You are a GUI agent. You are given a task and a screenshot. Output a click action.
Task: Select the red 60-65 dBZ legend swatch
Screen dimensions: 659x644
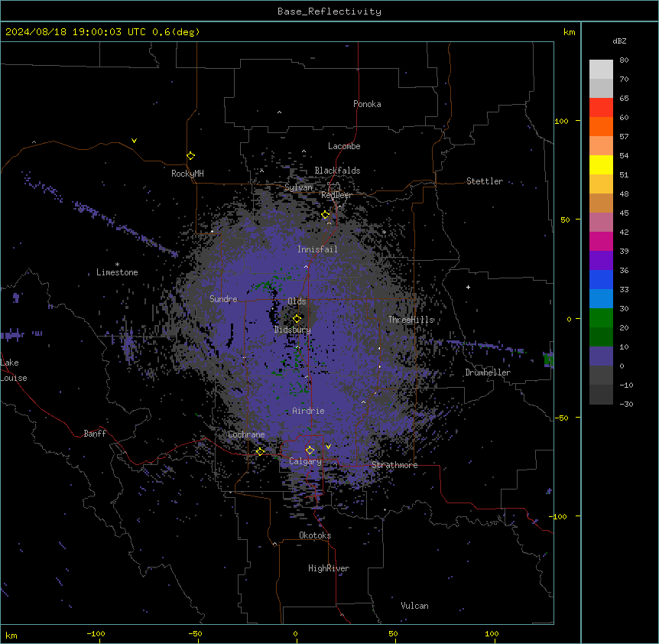pyautogui.click(x=601, y=107)
